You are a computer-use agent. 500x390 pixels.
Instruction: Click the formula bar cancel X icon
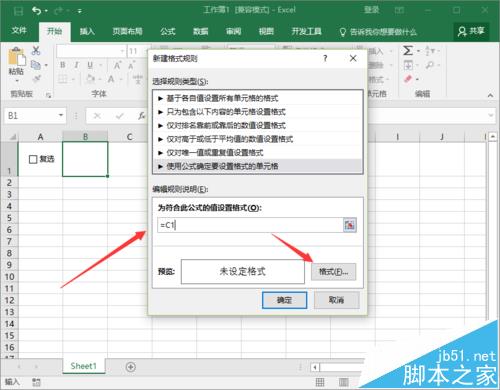[97, 116]
